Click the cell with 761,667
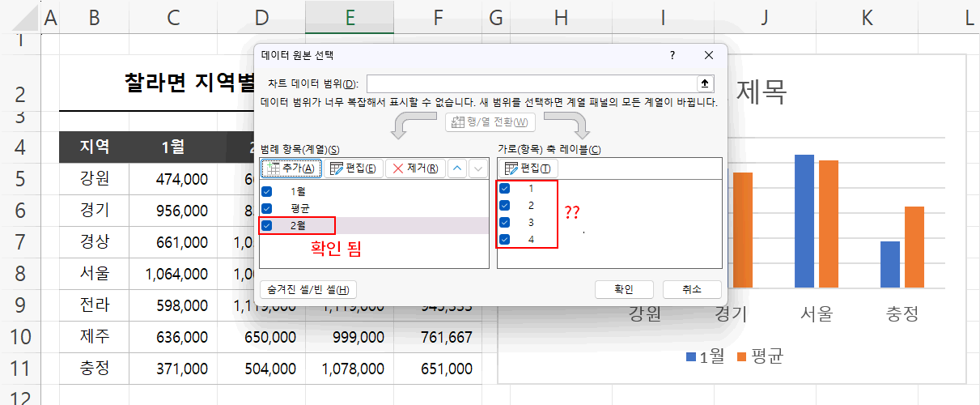Viewport: 980px width, 405px height. point(438,337)
